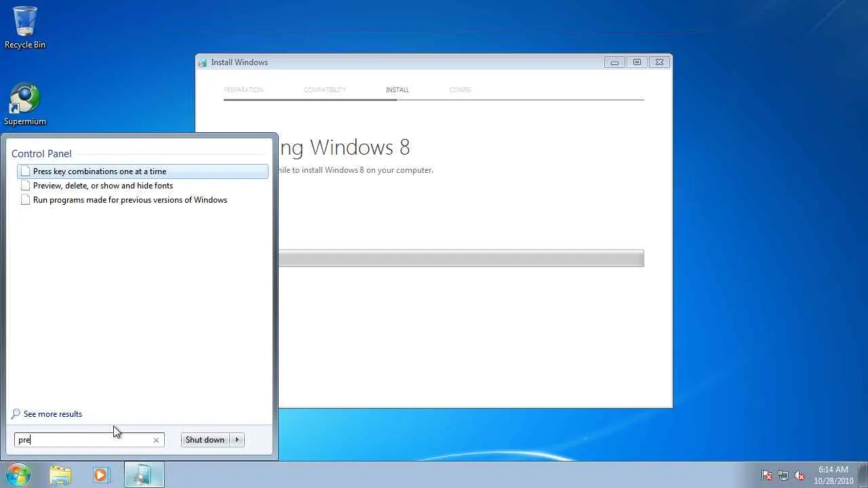Close the Install Windows window
The image size is (868, 488).
click(x=659, y=62)
